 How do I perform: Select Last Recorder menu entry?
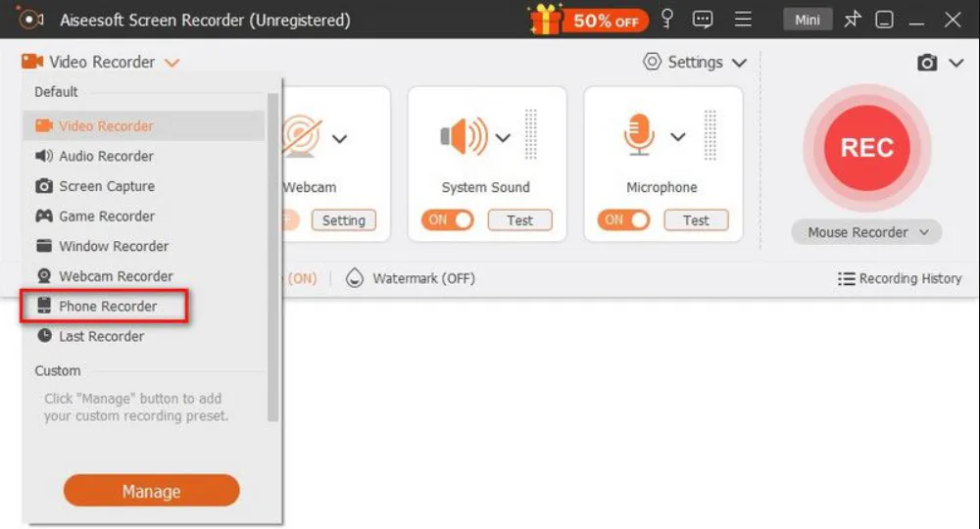pos(144,336)
